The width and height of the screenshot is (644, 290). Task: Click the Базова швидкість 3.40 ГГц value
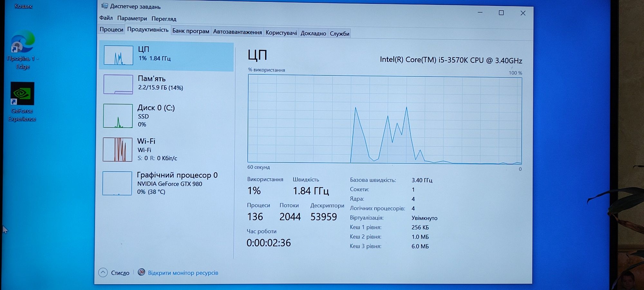(x=422, y=180)
